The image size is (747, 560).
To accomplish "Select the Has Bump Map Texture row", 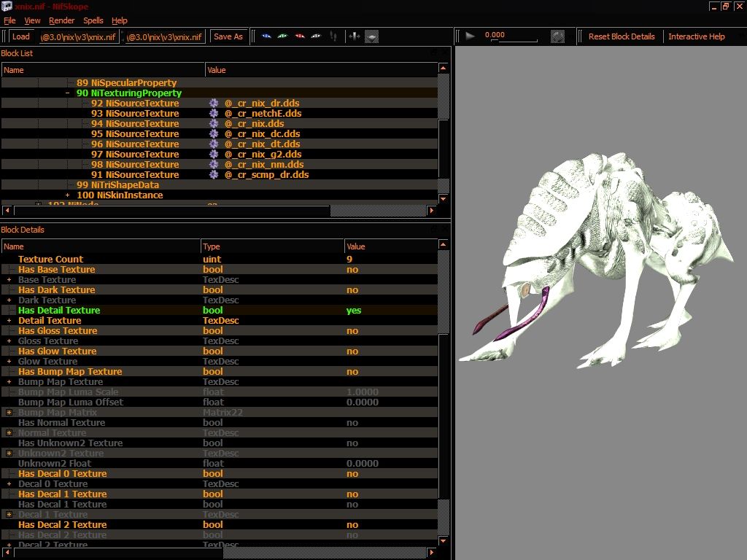I will 219,372.
